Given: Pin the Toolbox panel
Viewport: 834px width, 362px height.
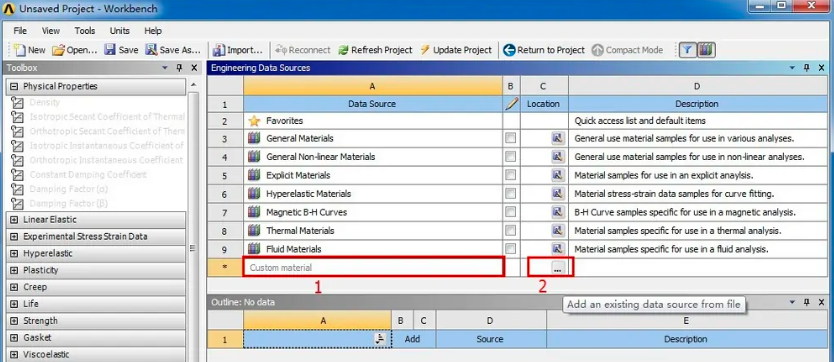Looking at the screenshot, I should pos(179,68).
